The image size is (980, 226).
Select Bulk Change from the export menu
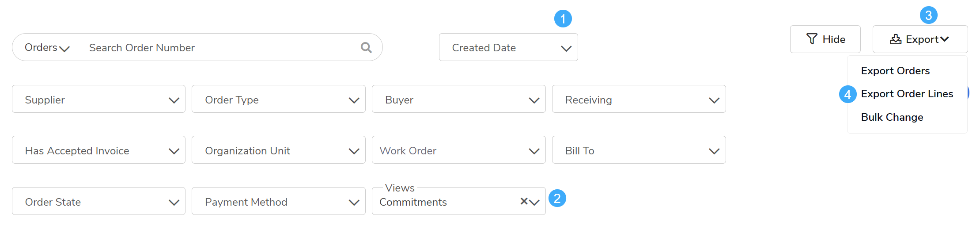click(x=892, y=117)
